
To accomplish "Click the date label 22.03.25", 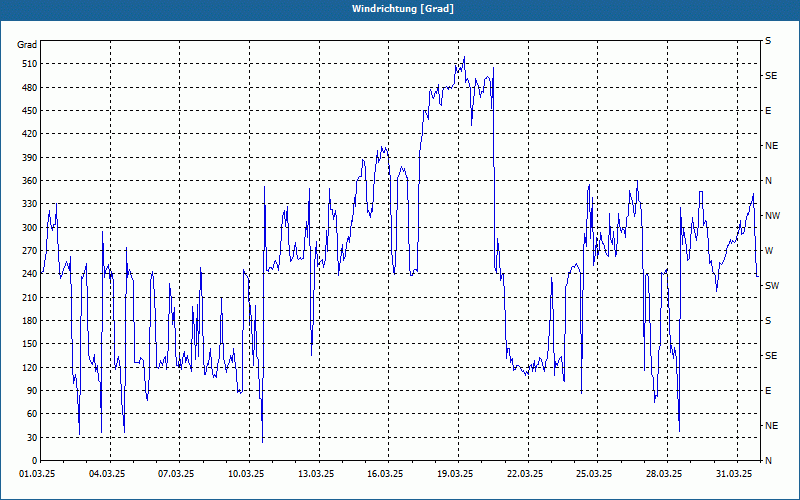I will [x=525, y=474].
